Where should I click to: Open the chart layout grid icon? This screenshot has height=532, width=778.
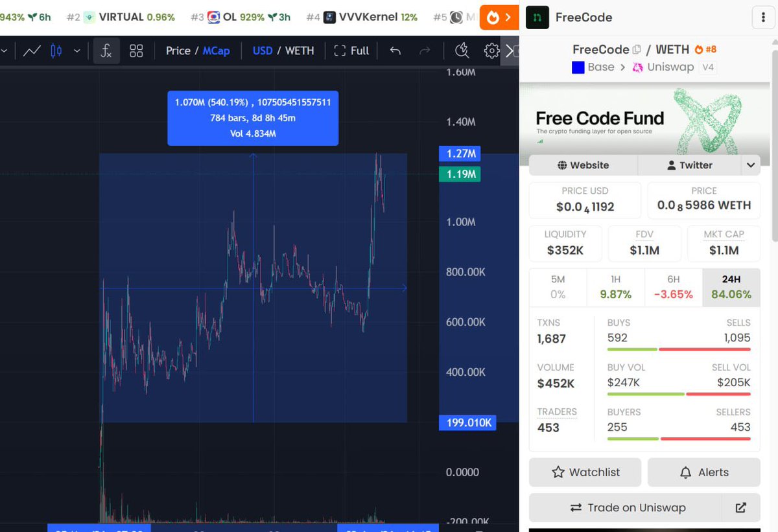(136, 51)
